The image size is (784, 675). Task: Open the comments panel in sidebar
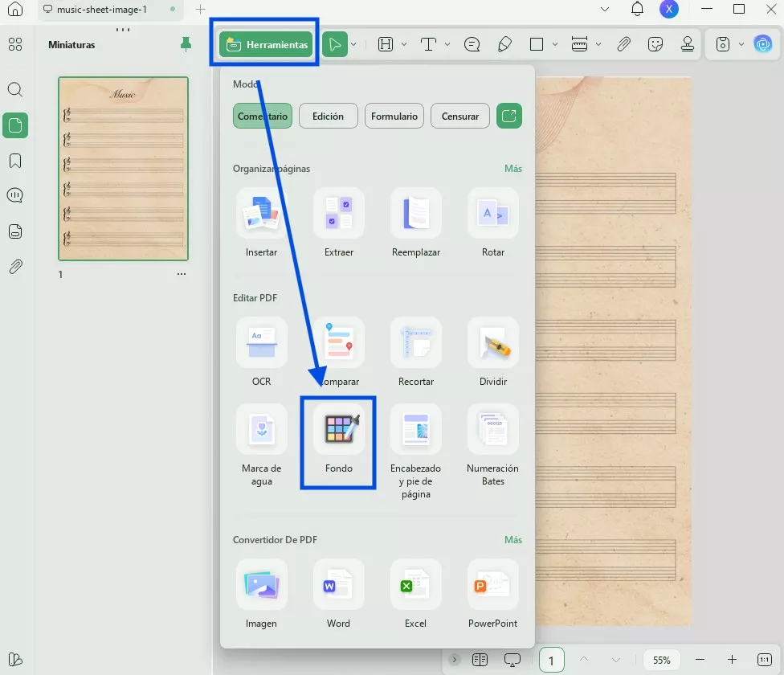pyautogui.click(x=15, y=195)
